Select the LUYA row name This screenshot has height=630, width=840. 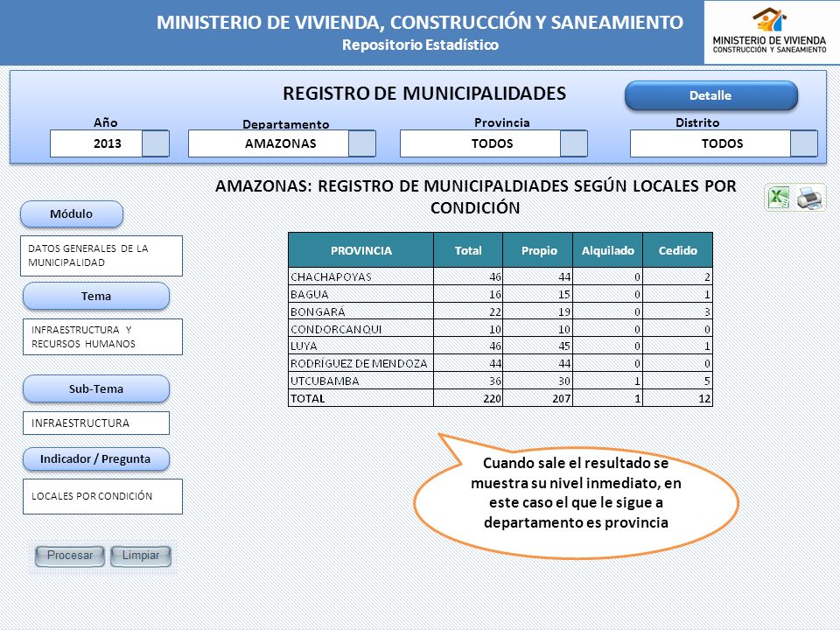click(304, 346)
